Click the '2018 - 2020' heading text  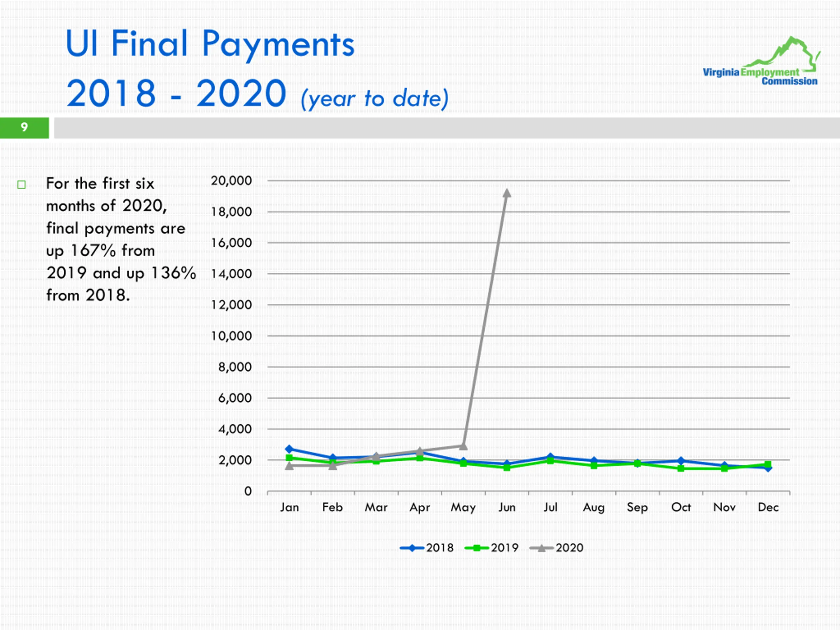[176, 93]
